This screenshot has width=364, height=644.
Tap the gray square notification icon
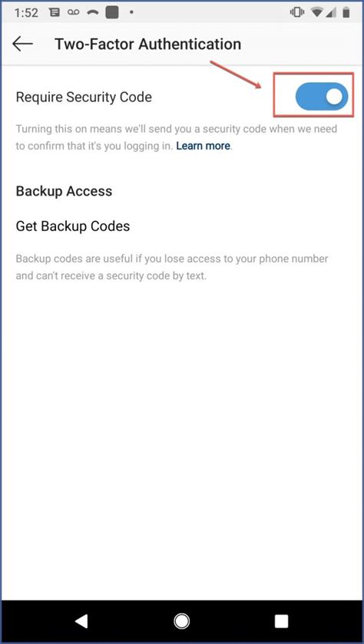tap(112, 13)
